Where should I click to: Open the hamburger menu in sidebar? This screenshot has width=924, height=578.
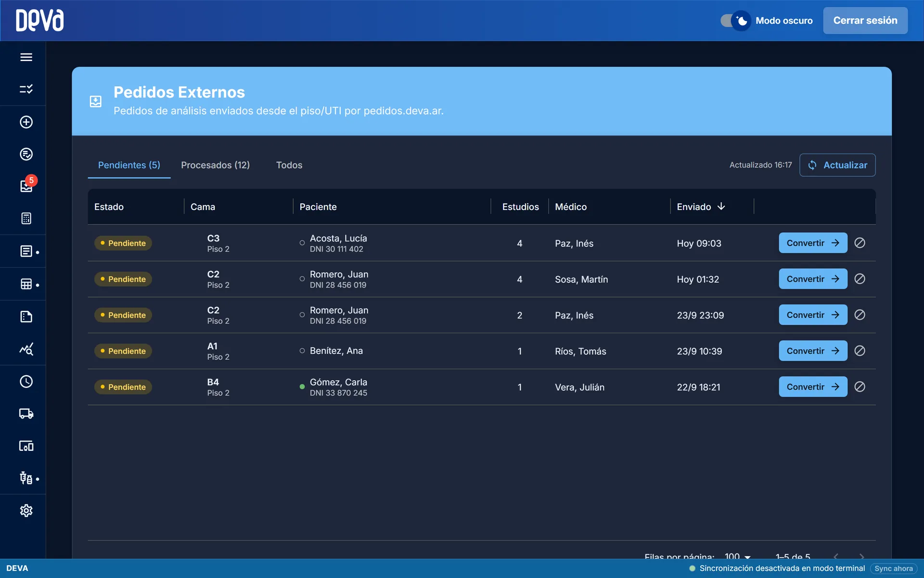(x=26, y=57)
